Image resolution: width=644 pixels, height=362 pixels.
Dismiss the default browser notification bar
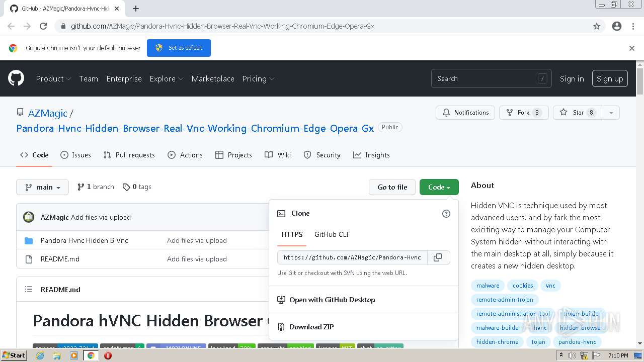(632, 48)
